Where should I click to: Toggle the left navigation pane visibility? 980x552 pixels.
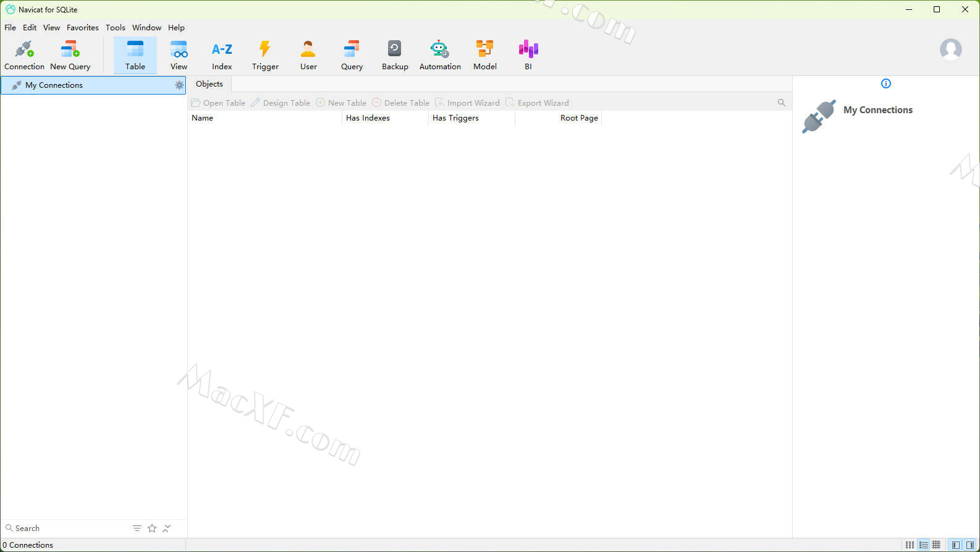[x=955, y=545]
